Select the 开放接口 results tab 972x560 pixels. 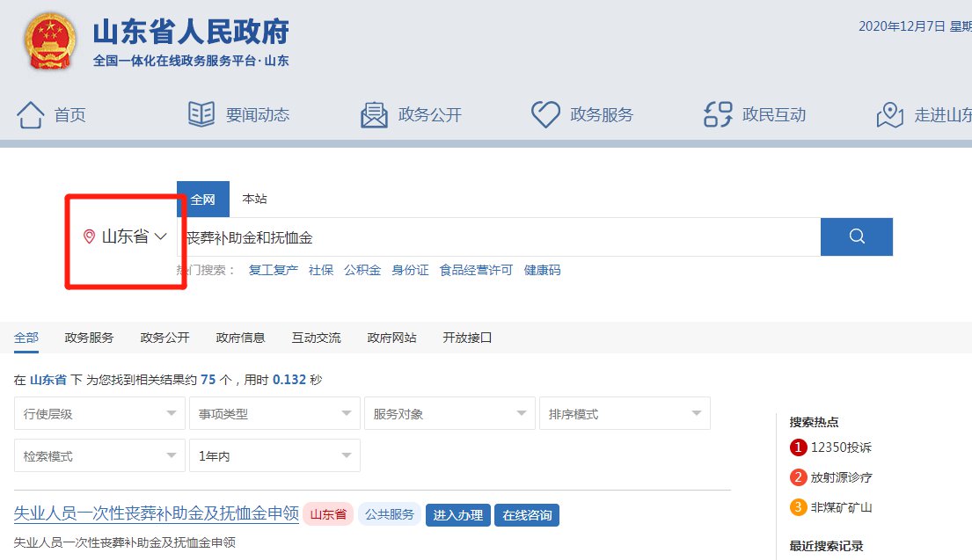467,338
